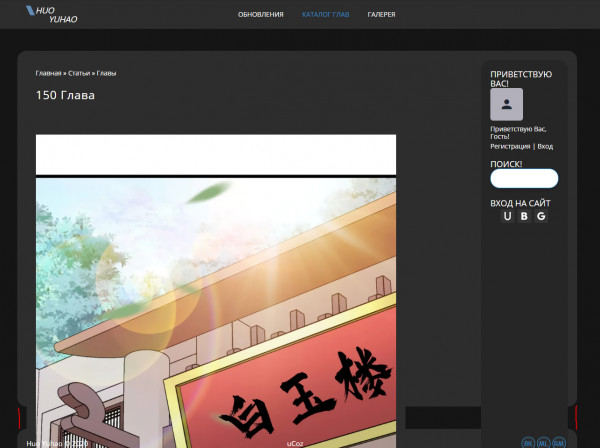The height and width of the screenshot is (448, 600).
Task: Click the Huo Yuhao site logo
Action: click(52, 15)
